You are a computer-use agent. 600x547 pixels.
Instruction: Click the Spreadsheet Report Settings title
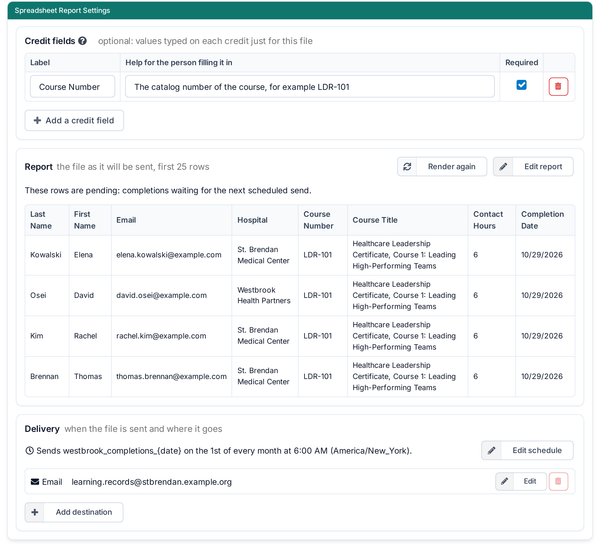click(x=62, y=10)
